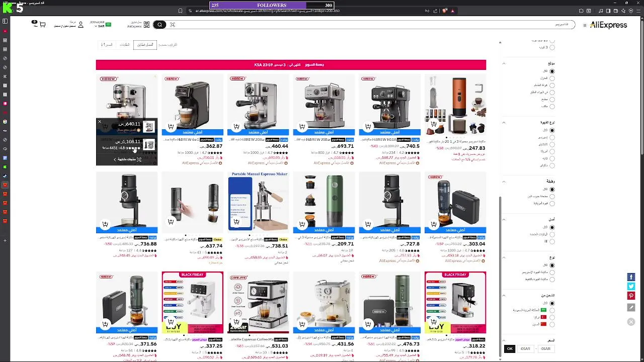Click sidebar panel icon in browser's left strip
The height and width of the screenshot is (362, 644).
tap(5, 21)
